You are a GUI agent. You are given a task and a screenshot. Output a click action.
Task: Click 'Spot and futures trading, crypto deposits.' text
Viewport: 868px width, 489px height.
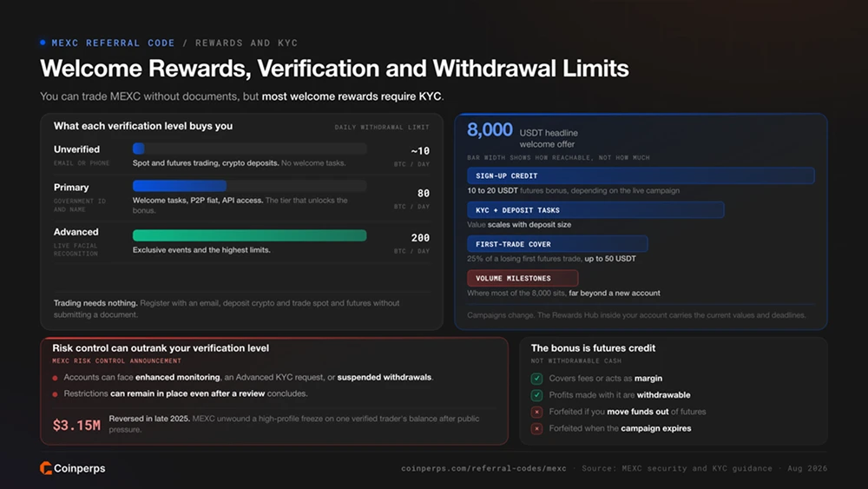[206, 162]
